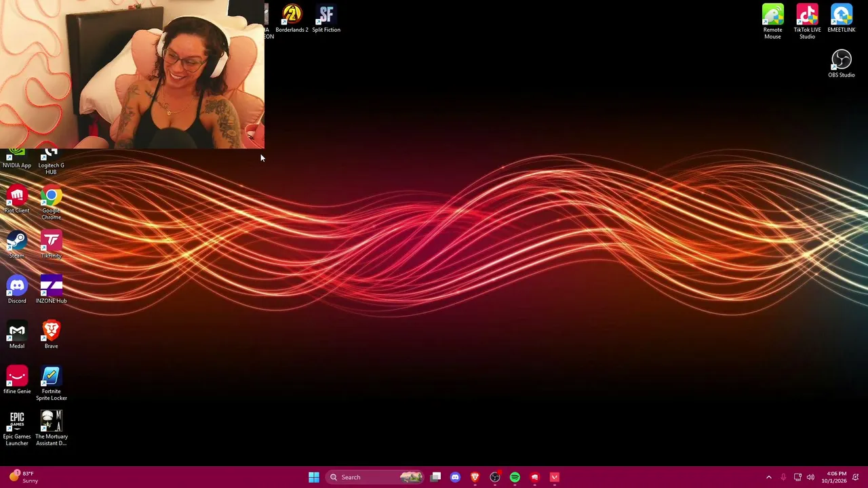The height and width of the screenshot is (488, 868).
Task: Select the INZONE Hub desktop icon
Action: click(51, 290)
